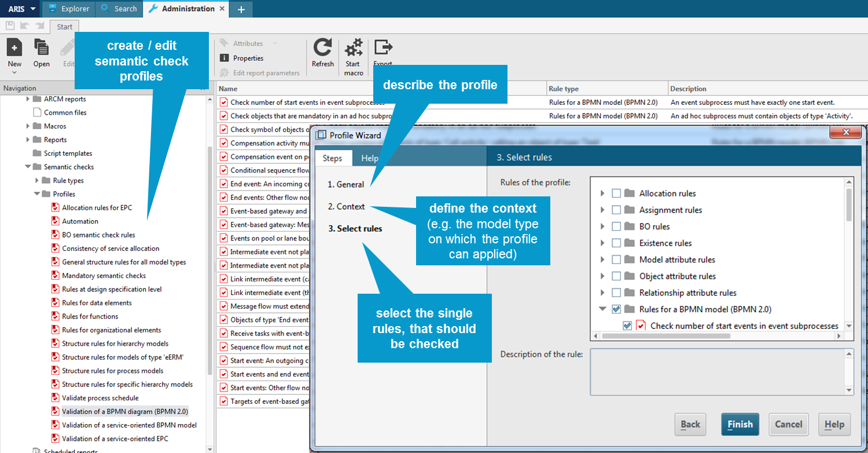Go to step 2. Context

point(346,206)
